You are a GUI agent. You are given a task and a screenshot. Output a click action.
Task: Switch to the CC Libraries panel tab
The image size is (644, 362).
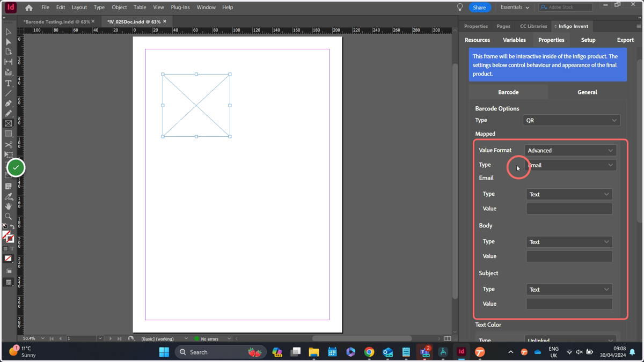(533, 26)
